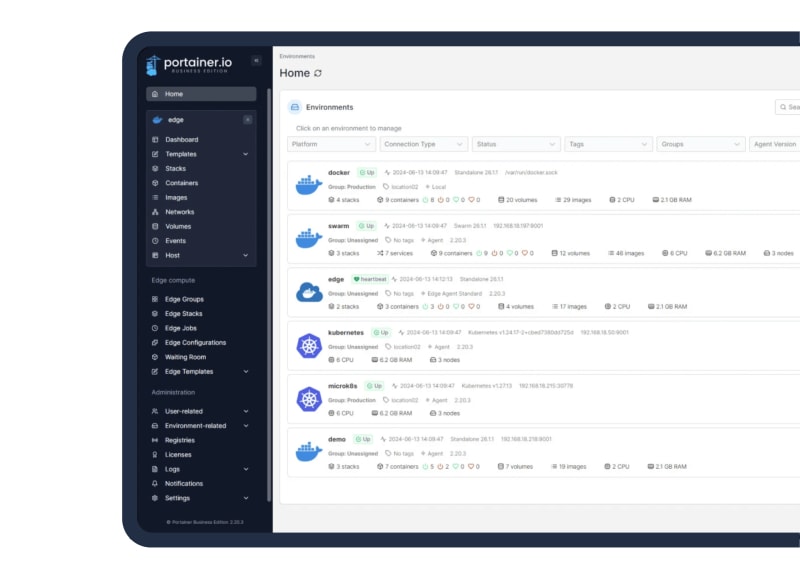This screenshot has height=580, width=800.
Task: Click the kubernetes helm wheel icon
Action: pyautogui.click(x=307, y=346)
